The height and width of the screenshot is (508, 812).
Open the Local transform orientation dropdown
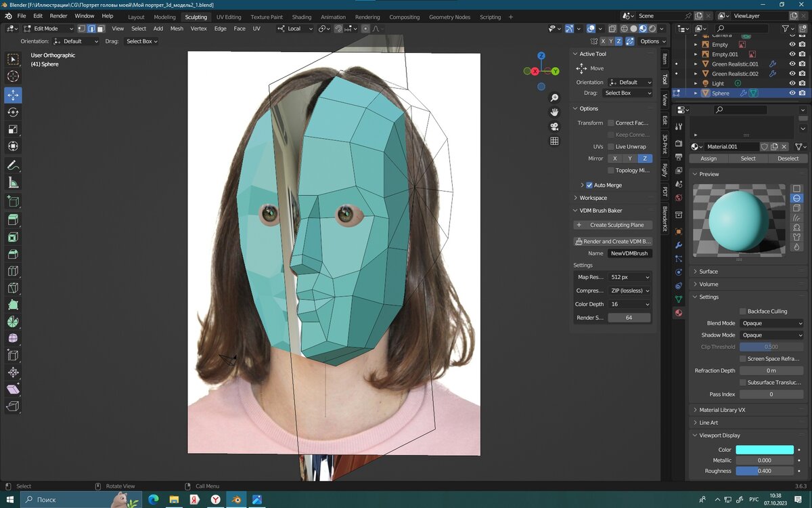point(296,28)
